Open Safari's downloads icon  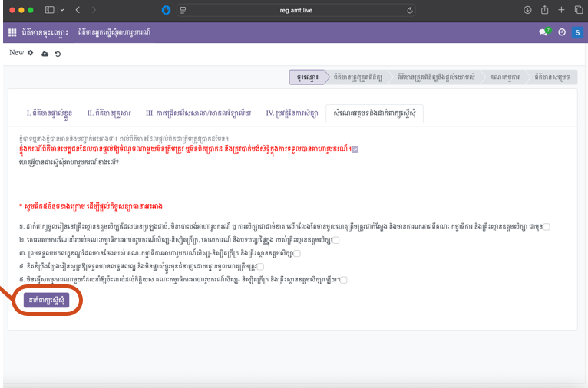pos(527,10)
